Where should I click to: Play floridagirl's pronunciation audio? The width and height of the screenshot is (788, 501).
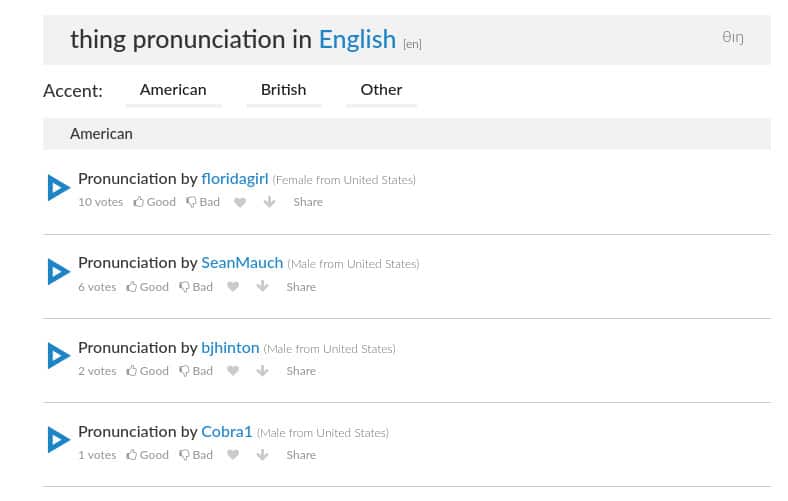59,187
